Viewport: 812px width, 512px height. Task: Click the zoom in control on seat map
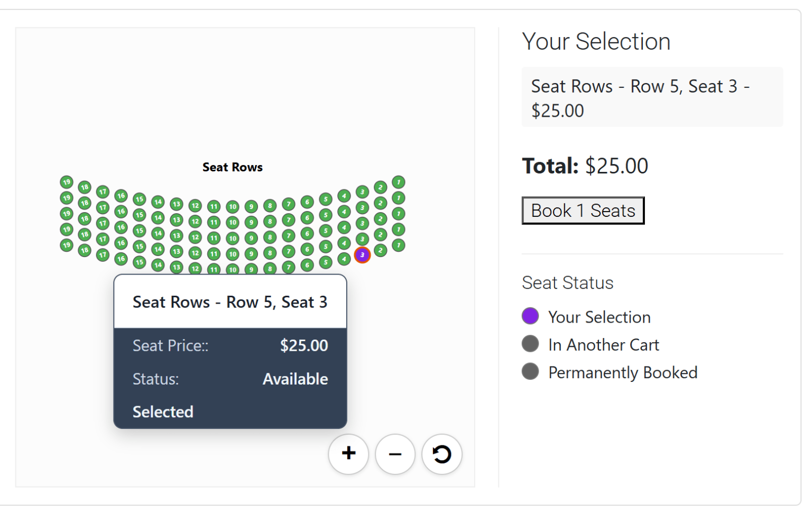click(348, 454)
